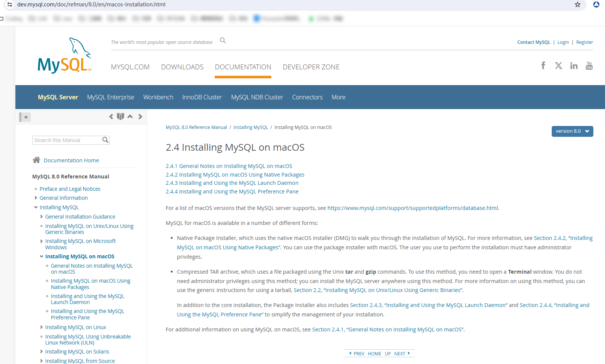
Task: Open section 2.4.3 Launch Daemon link
Action: [232, 183]
